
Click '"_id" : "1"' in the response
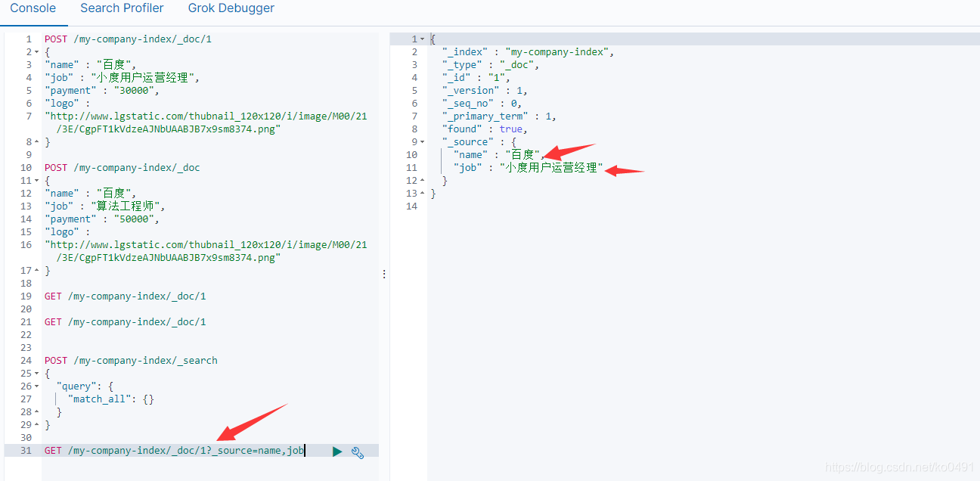[476, 78]
